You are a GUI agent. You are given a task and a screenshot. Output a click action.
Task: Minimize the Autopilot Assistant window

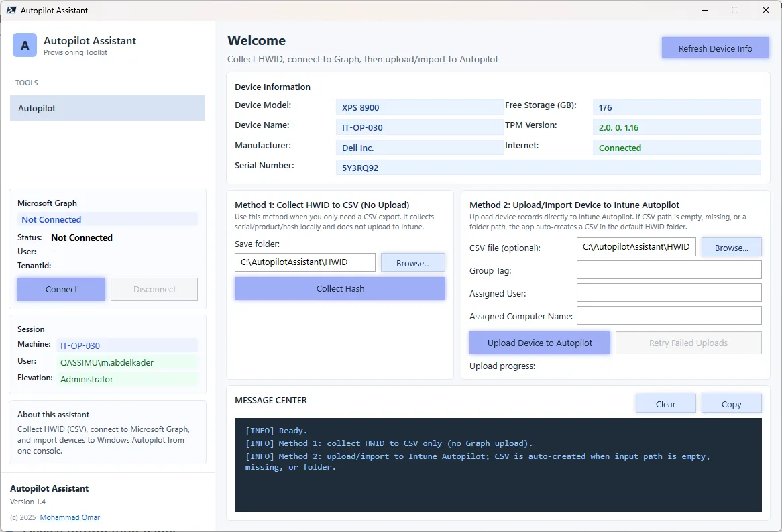(705, 10)
